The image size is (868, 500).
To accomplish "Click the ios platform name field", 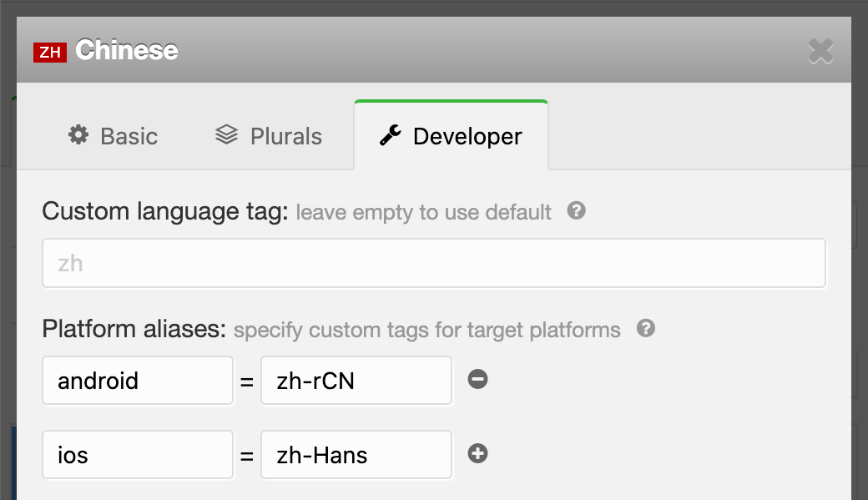I will 138,455.
